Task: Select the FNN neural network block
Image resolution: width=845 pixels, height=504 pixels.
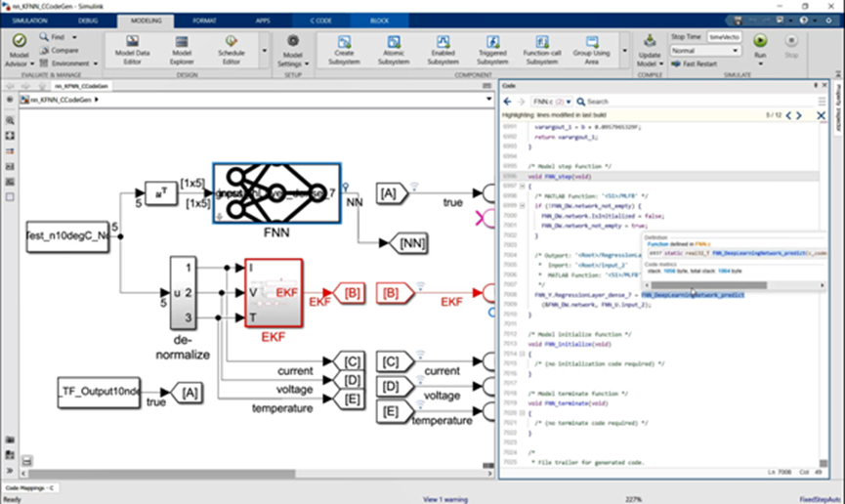Action: (x=276, y=193)
